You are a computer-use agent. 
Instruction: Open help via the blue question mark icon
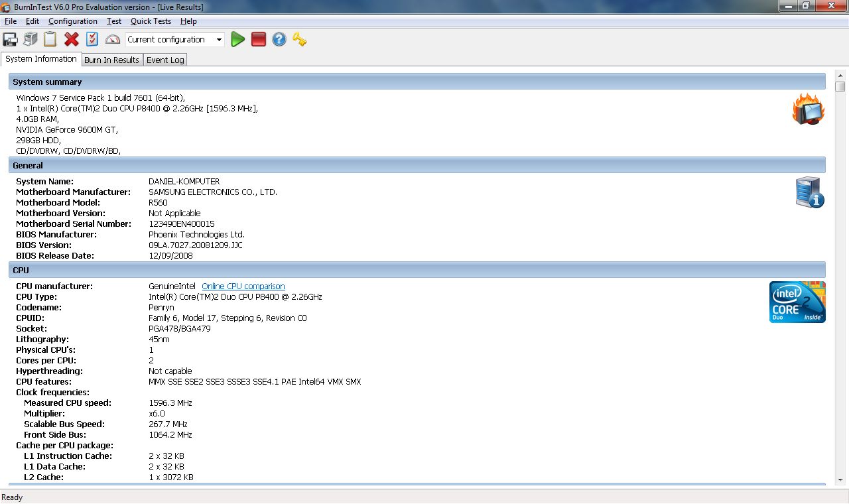[x=279, y=39]
